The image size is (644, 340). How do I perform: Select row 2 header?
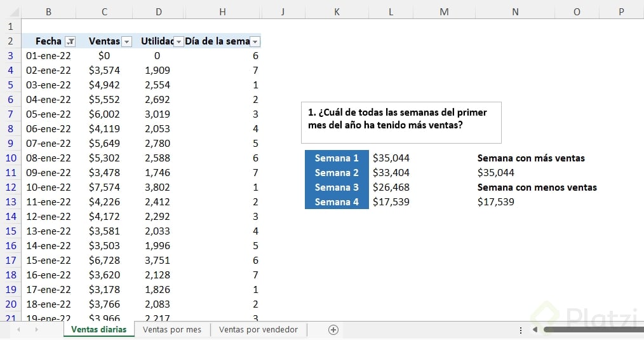pyautogui.click(x=11, y=41)
